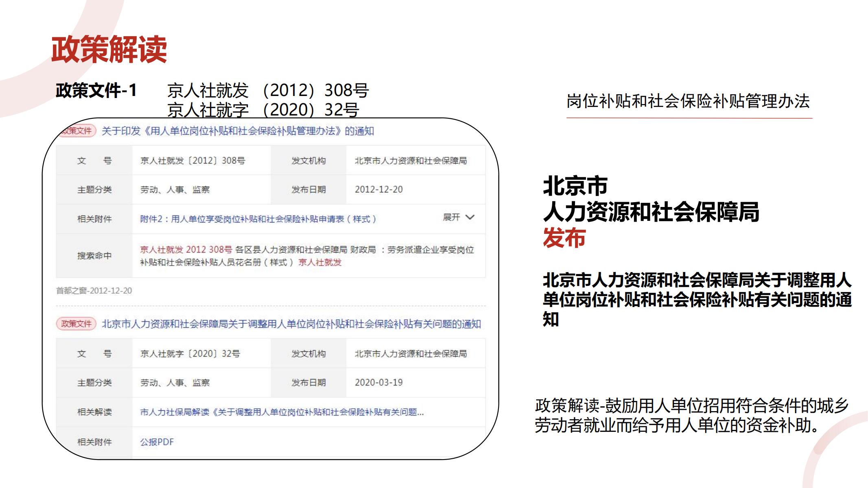Click the 政策解读 slide title
868x488 pixels.
(x=109, y=50)
